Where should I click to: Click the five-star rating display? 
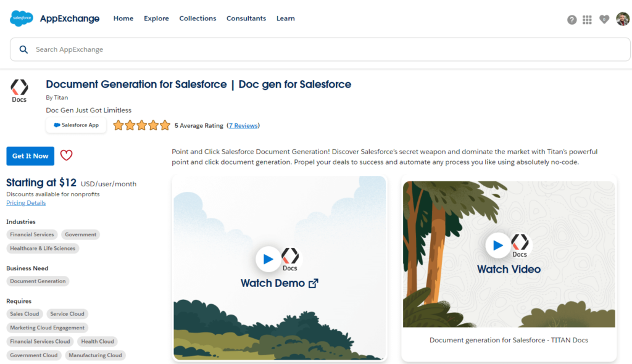[141, 125]
